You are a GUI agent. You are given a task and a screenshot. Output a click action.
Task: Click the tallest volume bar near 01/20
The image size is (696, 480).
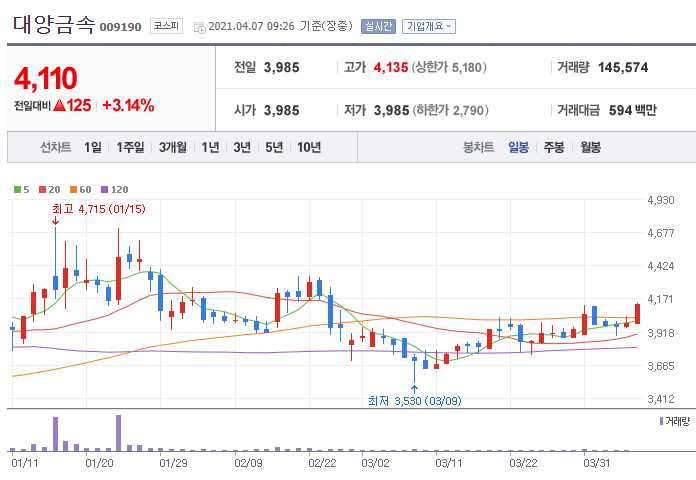(x=119, y=433)
